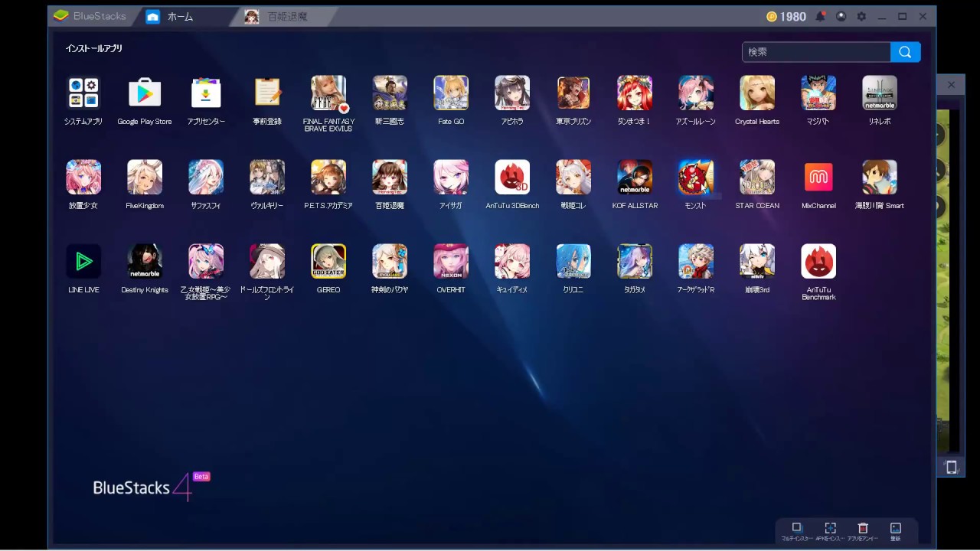980x551 pixels.
Task: Open the システムアプリ folder icon
Action: 83,93
